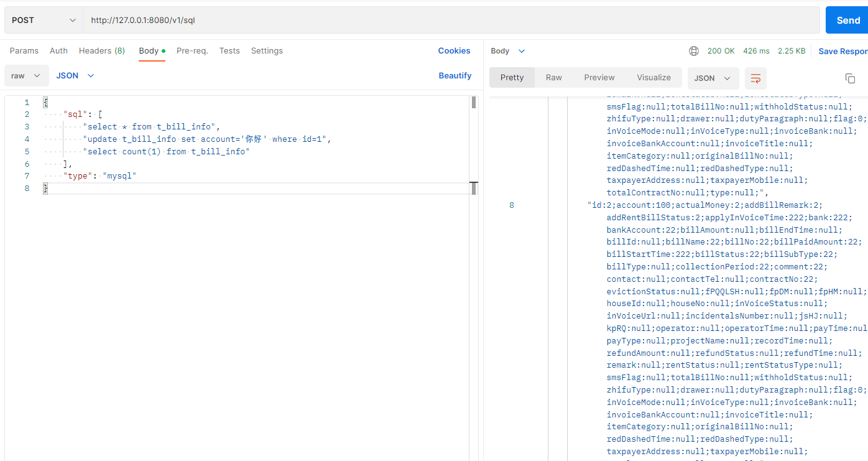Image resolution: width=868 pixels, height=461 pixels.
Task: Open the POST request method dropdown
Action: (x=42, y=19)
